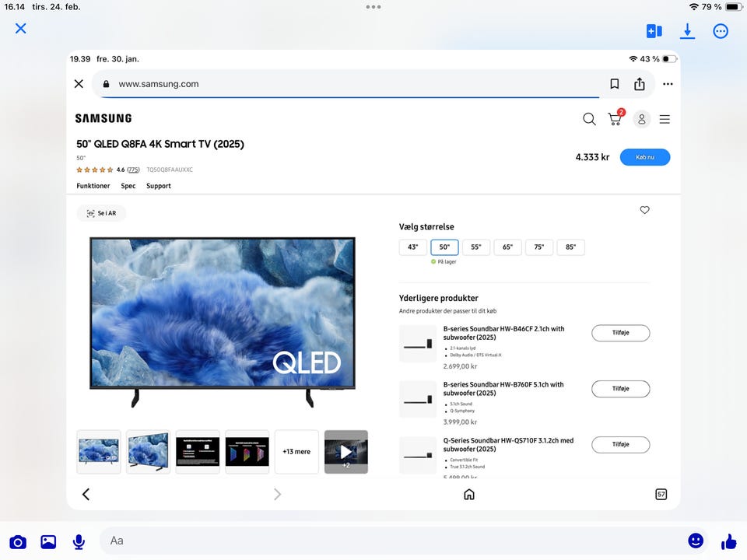Click the wishlist heart icon
This screenshot has height=560, width=747.
tap(644, 210)
